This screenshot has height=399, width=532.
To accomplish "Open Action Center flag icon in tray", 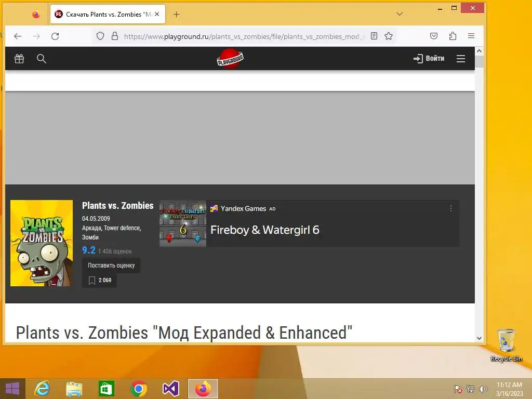I will click(x=458, y=389).
